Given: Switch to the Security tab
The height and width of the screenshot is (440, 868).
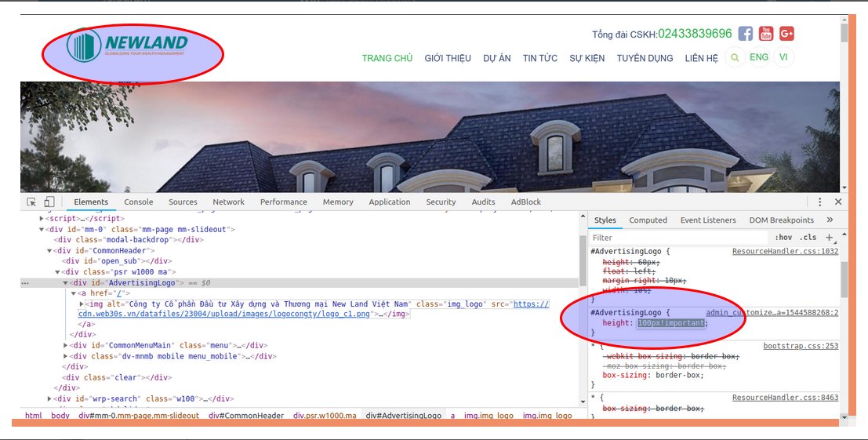Looking at the screenshot, I should (x=441, y=202).
